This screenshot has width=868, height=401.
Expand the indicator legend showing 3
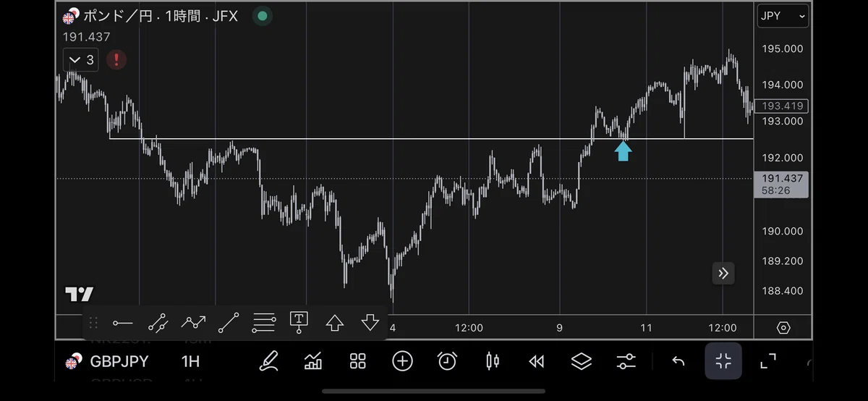80,59
